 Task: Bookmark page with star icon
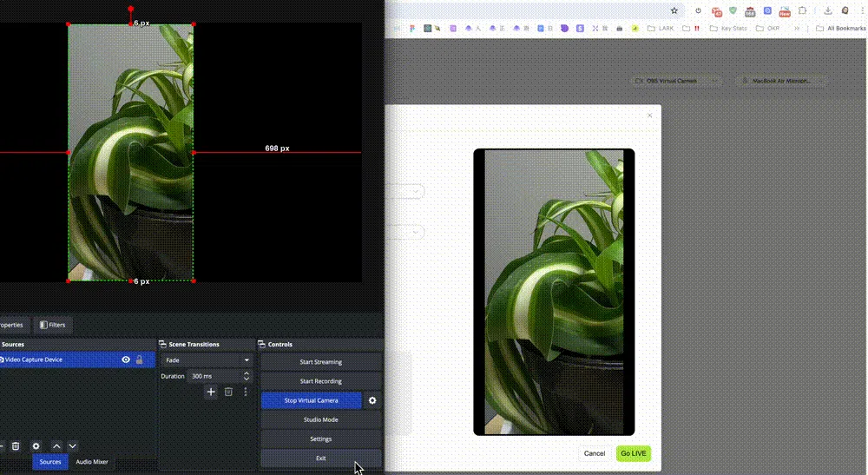pos(674,11)
